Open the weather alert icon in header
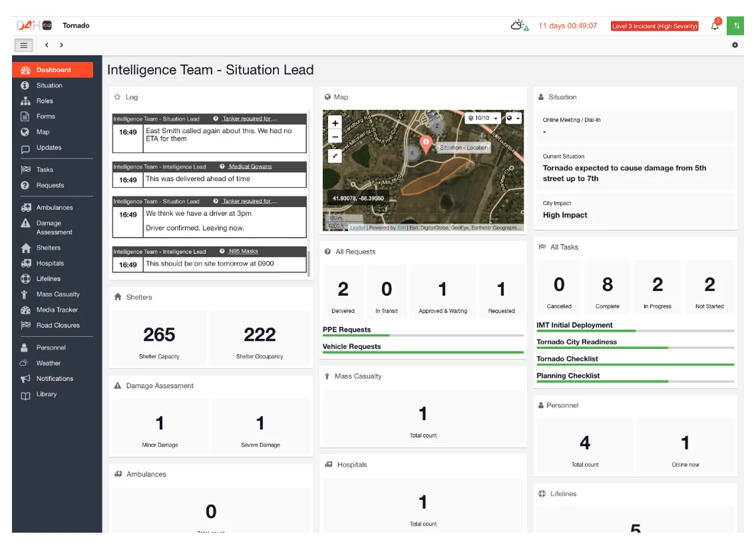This screenshot has height=548, width=756. coord(520,25)
